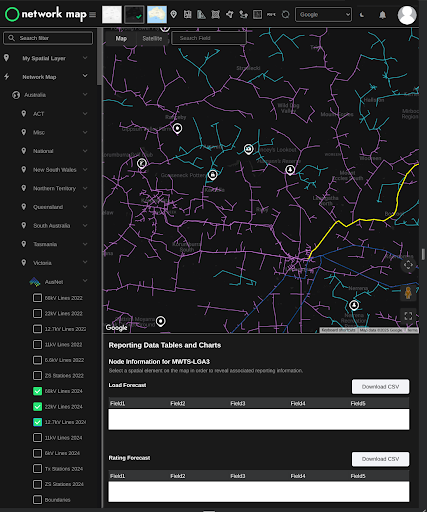Collapse the Network Map section
The height and width of the screenshot is (512, 427).
(85, 76)
